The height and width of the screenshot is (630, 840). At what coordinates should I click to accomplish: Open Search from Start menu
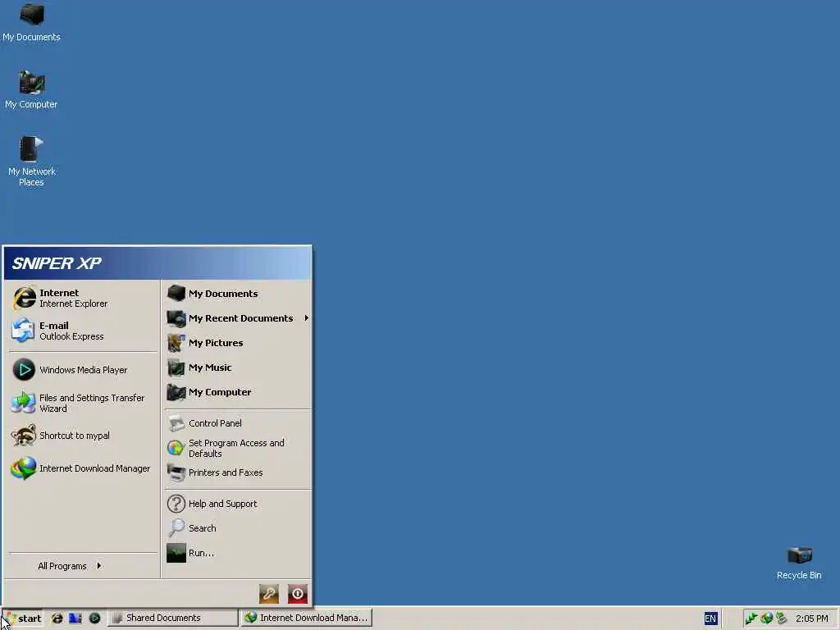pos(238,528)
